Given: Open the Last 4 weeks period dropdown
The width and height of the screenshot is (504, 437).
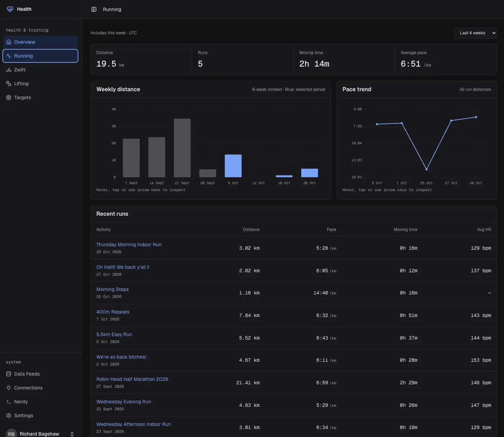Looking at the screenshot, I should tap(475, 33).
